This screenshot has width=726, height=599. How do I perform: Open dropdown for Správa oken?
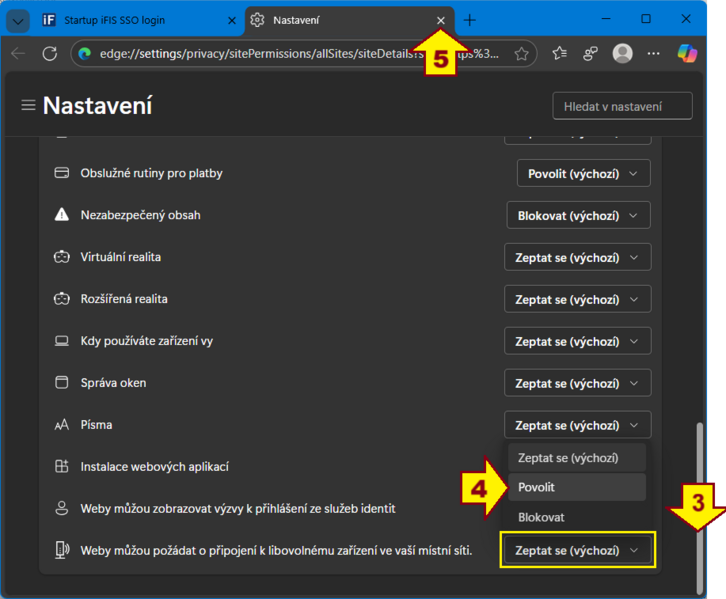[577, 383]
